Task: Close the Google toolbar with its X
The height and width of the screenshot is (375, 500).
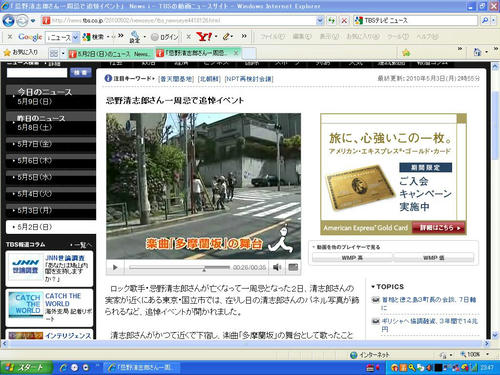Action: click(10, 37)
